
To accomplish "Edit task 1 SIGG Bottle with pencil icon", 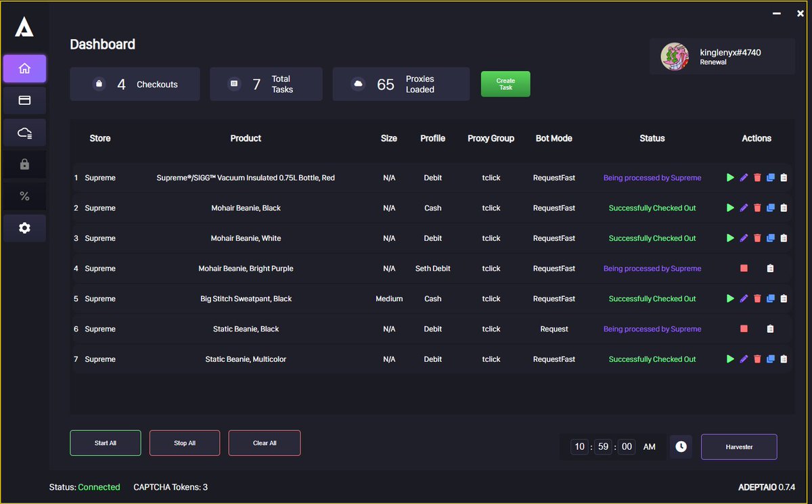I will point(744,178).
